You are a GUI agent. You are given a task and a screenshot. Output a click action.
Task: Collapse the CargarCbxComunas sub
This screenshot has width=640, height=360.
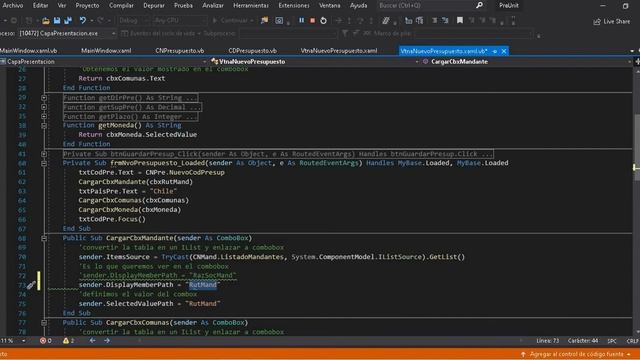[44, 323]
